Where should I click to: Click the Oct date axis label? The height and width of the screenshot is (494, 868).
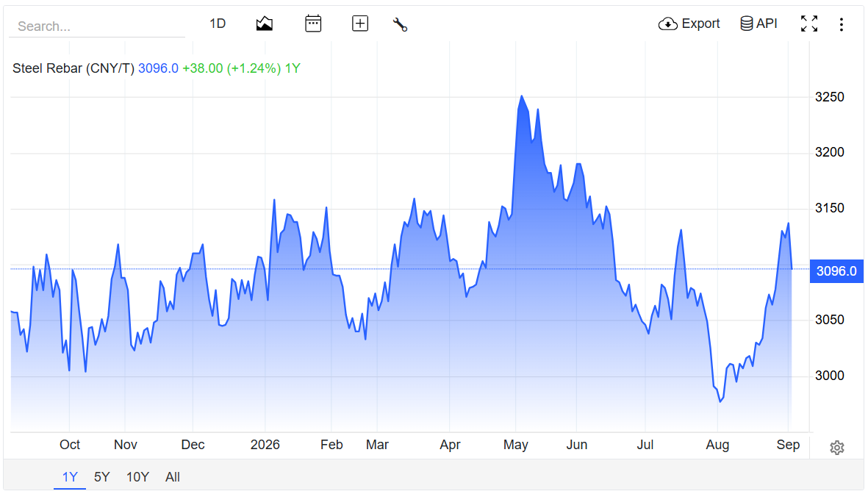coord(70,445)
